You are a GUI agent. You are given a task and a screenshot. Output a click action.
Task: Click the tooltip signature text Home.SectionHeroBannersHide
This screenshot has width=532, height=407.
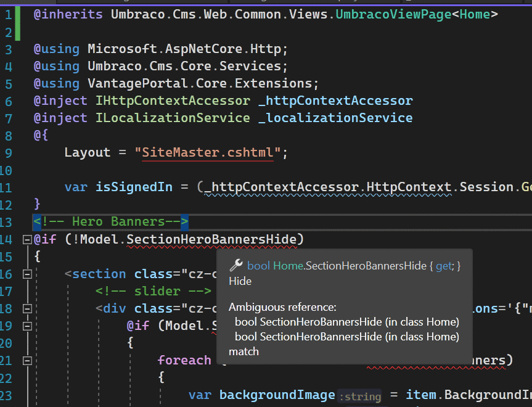click(350, 265)
